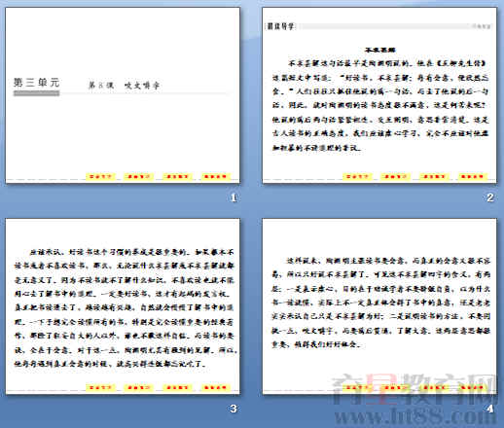This screenshot has width=504, height=428.
Task: Select slide 3 thumbnail full of text
Action: coord(123,306)
